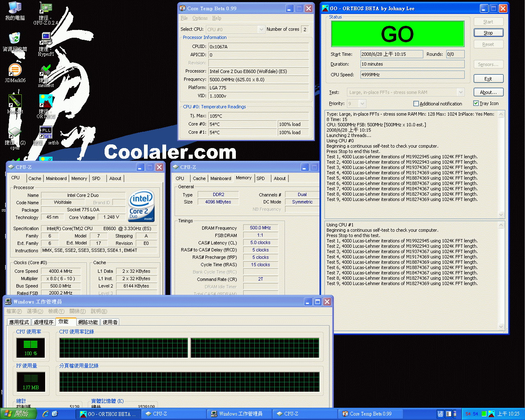Switch to the 處理程序 tab in Task Manager
525x420 pixels.
point(43,322)
